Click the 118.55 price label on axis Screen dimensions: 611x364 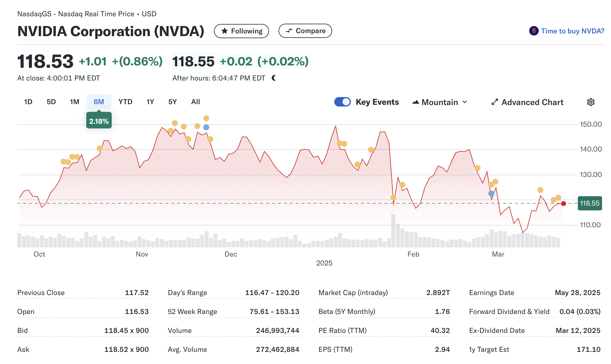click(589, 203)
